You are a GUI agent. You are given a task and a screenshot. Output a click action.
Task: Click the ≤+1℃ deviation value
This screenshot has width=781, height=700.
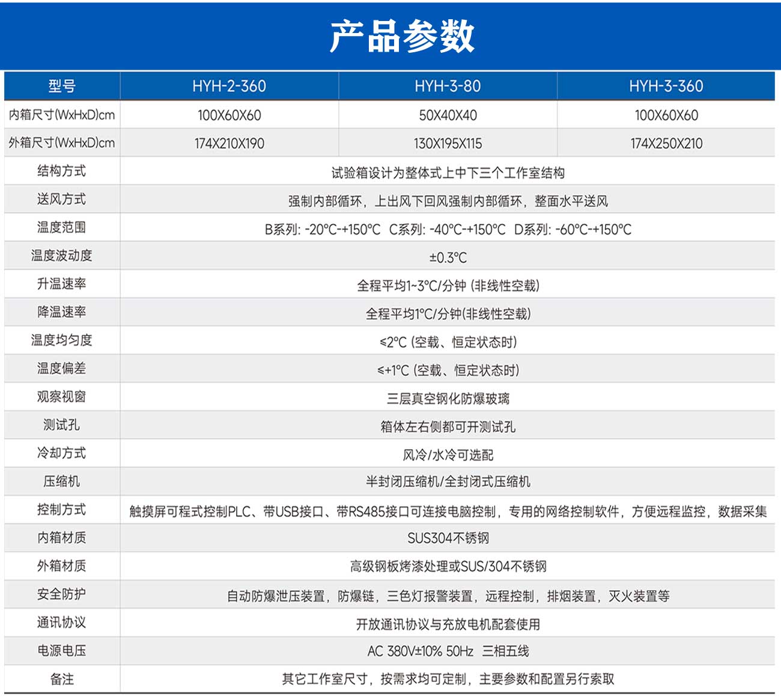[448, 371]
